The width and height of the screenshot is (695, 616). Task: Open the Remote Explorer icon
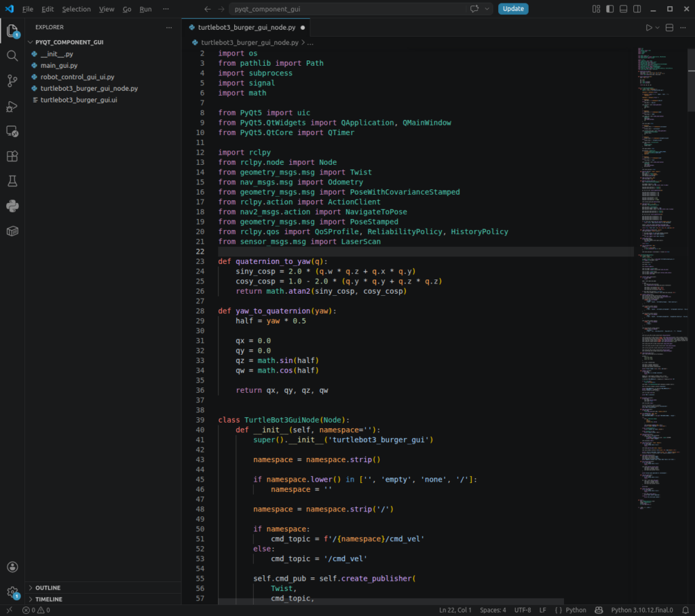pyautogui.click(x=12, y=131)
